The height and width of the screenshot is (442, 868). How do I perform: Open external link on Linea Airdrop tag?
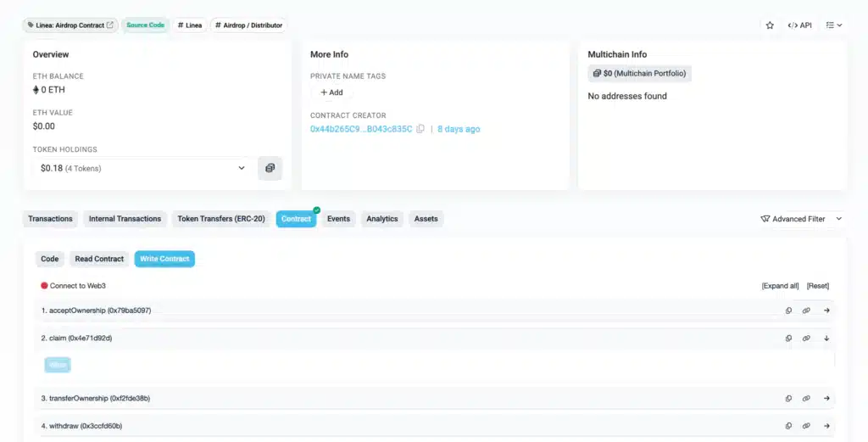pyautogui.click(x=109, y=25)
